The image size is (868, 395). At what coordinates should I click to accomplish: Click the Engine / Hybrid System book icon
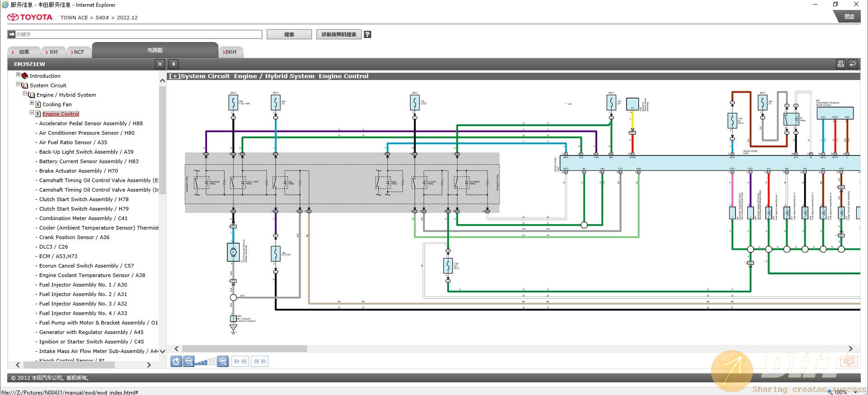coord(32,95)
